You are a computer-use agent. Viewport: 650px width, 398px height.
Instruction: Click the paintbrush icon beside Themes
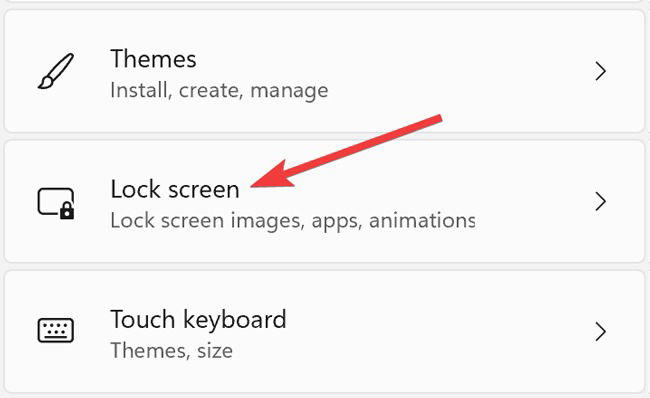tap(56, 71)
